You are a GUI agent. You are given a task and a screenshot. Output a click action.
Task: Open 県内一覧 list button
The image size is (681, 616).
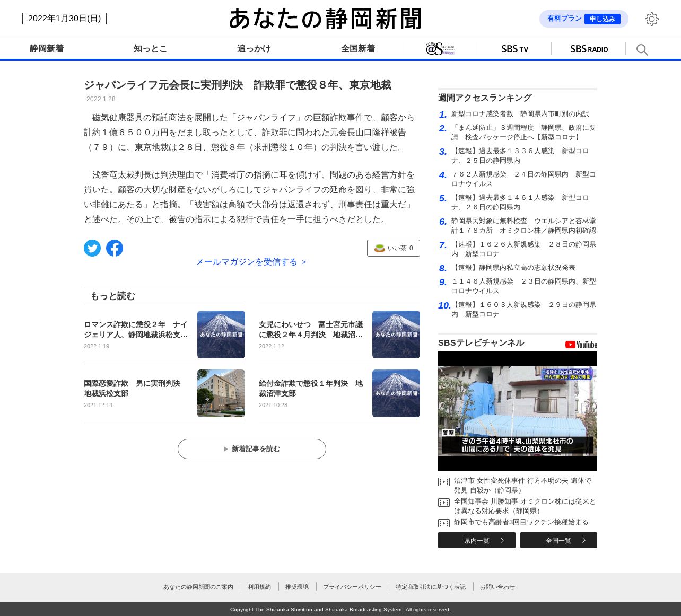tap(477, 540)
